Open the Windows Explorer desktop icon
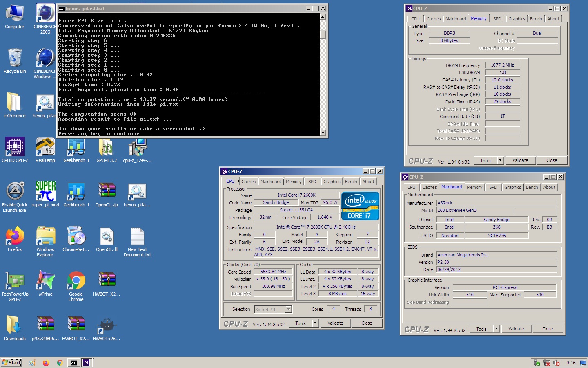 (45, 242)
